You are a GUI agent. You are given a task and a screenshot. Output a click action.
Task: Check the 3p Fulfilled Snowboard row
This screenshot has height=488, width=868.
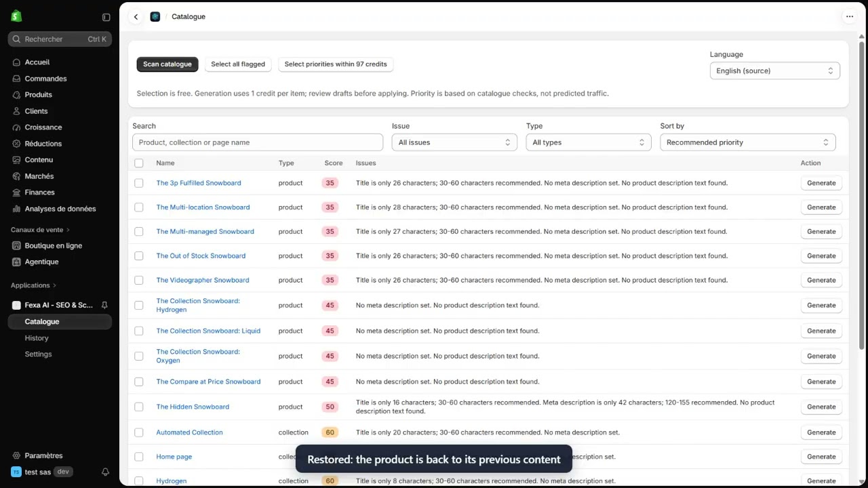[139, 183]
